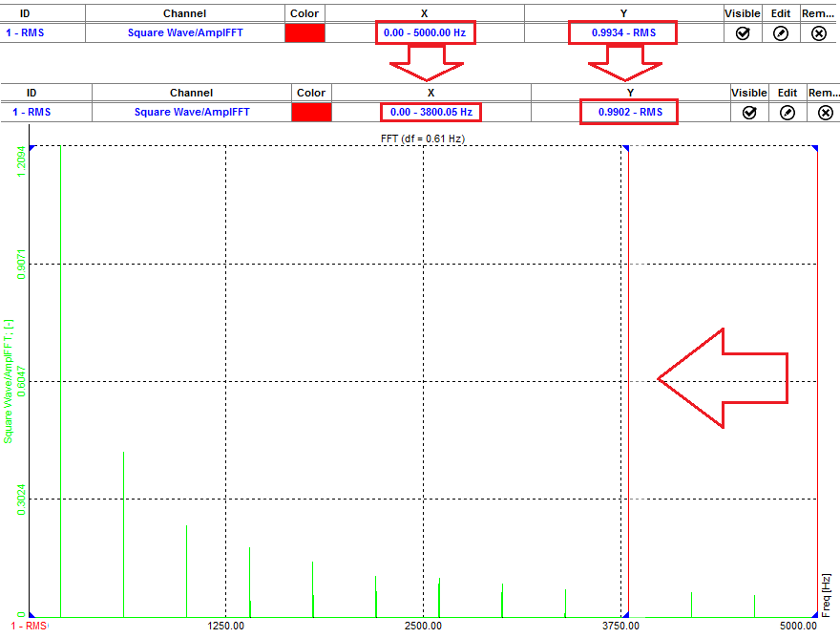Click the red 1 - RMS label below the graph
This screenshot has height=638, width=840.
pos(29,626)
